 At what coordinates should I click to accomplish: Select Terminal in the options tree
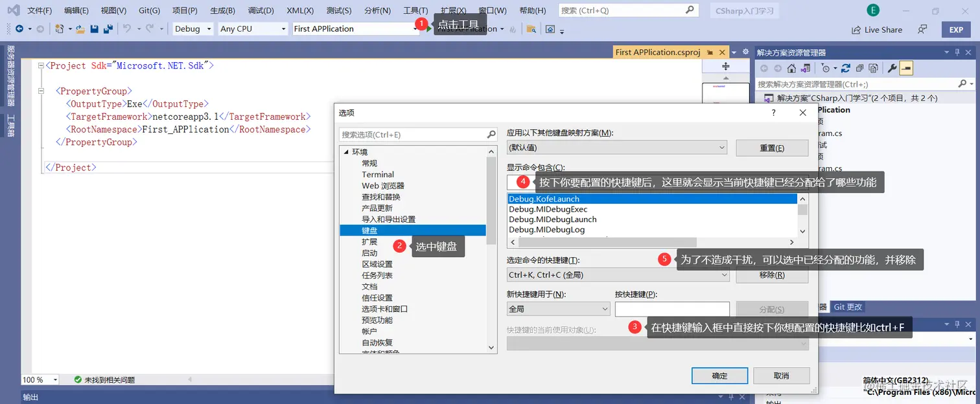(x=378, y=174)
